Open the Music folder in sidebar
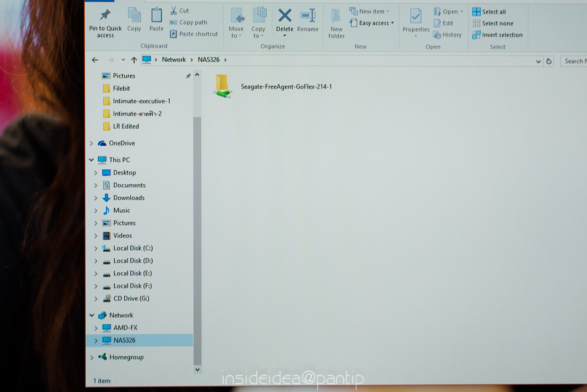This screenshot has width=587, height=392. click(117, 211)
